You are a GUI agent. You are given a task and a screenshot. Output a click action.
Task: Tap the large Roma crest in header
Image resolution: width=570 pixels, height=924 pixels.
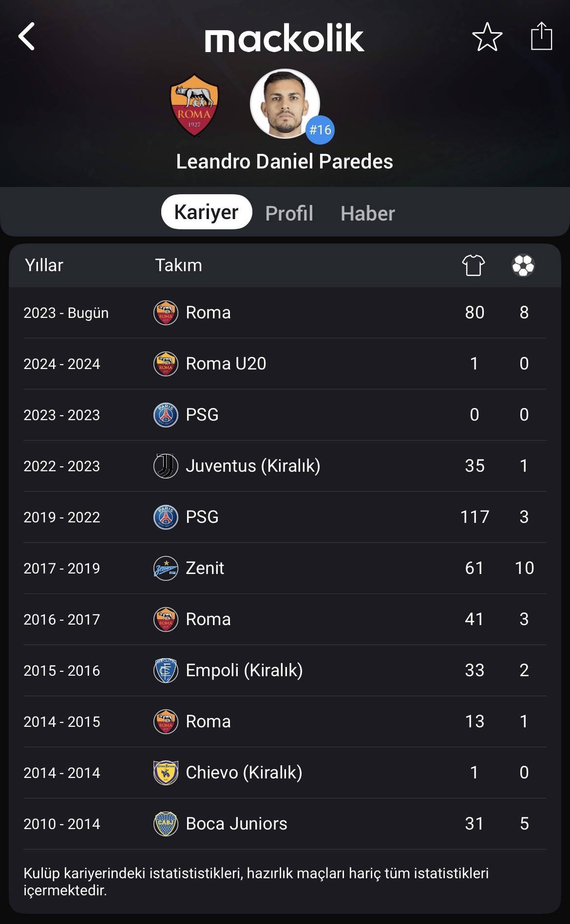coord(194,105)
